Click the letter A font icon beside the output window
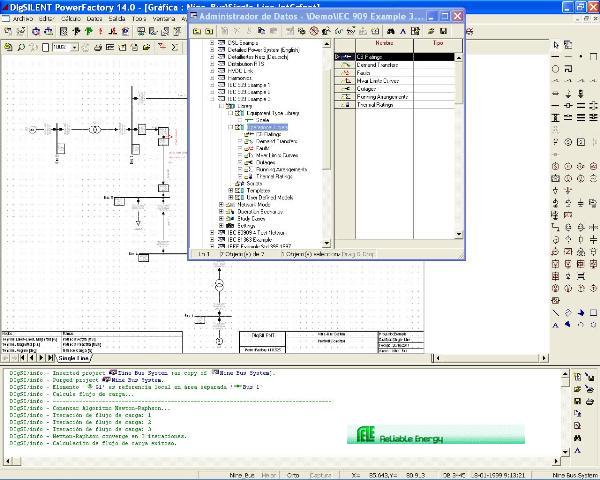The width and height of the screenshot is (600, 480). pyautogui.click(x=578, y=451)
